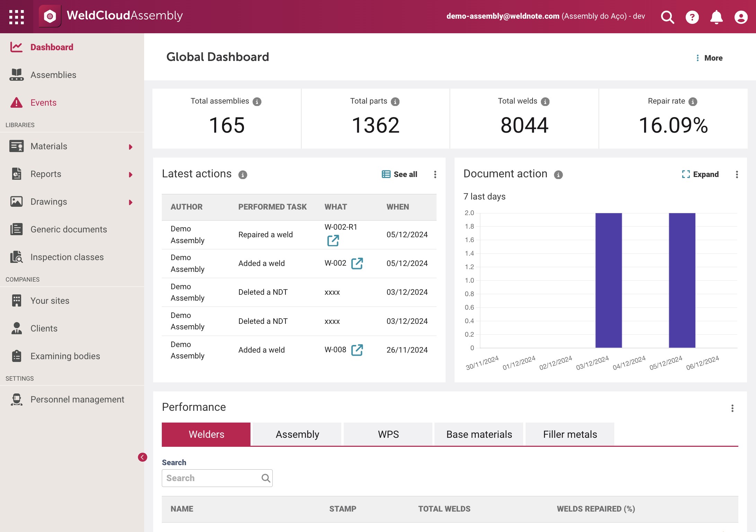This screenshot has width=756, height=532.
Task: Click See all latest actions
Action: (x=399, y=175)
